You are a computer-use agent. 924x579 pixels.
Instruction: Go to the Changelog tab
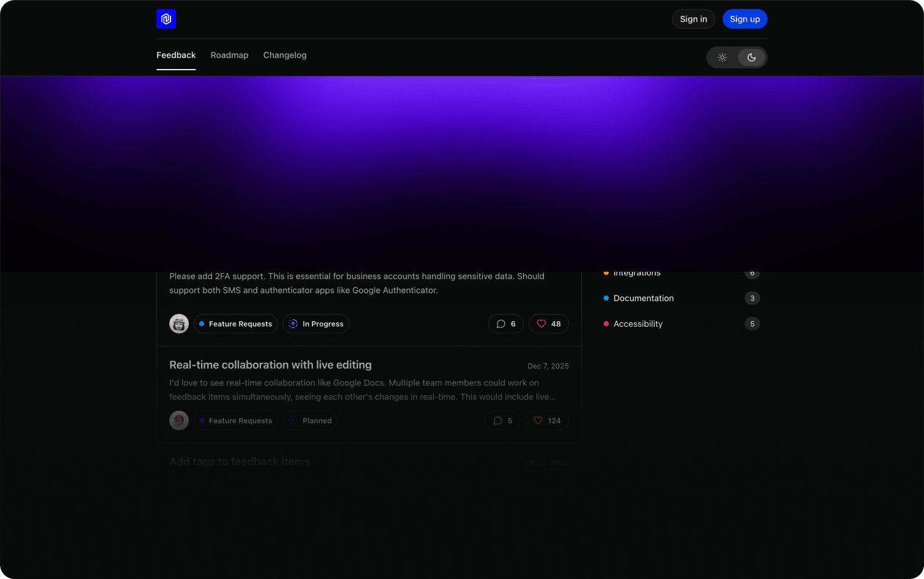285,55
